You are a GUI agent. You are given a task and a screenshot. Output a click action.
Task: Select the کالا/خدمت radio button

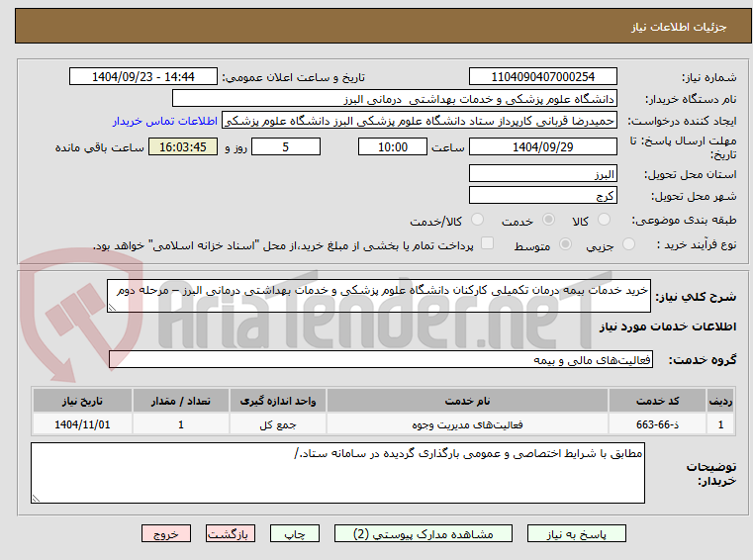[477, 220]
